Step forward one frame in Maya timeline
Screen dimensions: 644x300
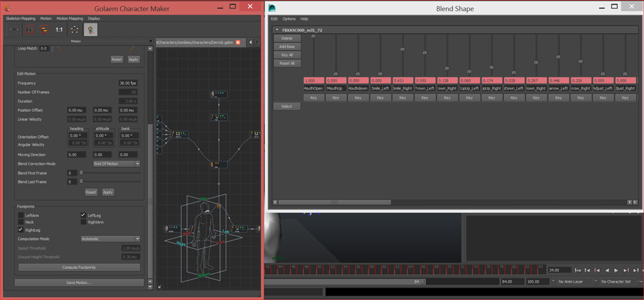[636, 270]
